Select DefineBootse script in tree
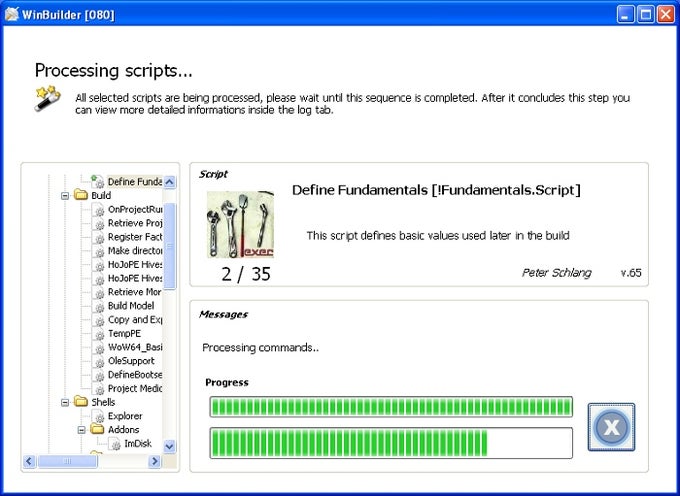680x496 pixels. pos(135,375)
